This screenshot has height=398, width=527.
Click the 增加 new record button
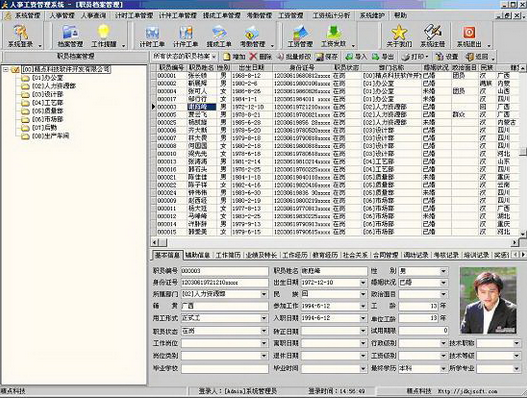tap(234, 57)
